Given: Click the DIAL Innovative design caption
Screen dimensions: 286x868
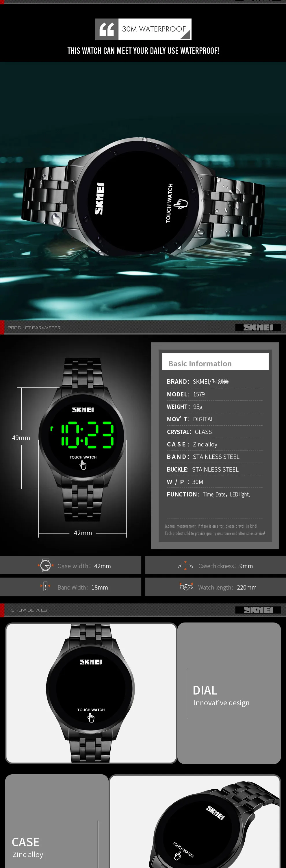Looking at the screenshot, I should pyautogui.click(x=221, y=695).
